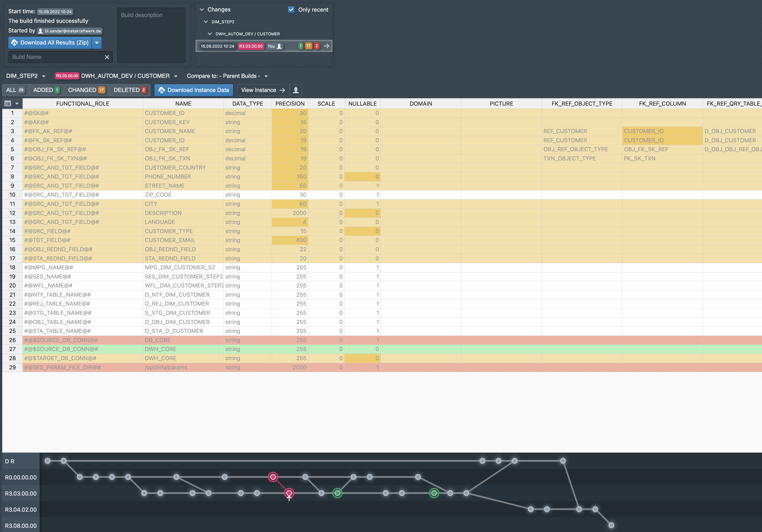Viewport: 762px width, 532px height.
Task: Clear the Build Name field with the X icon
Action: pyautogui.click(x=107, y=57)
